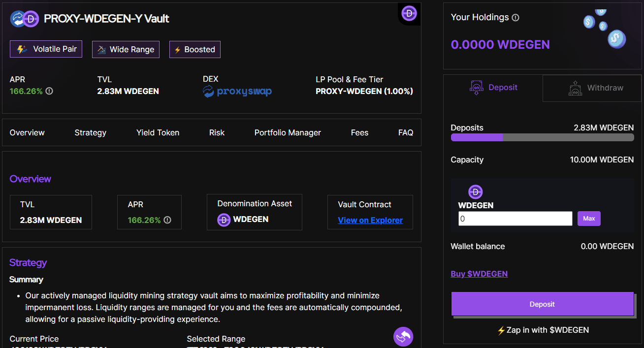Switch to the Strategy tab

91,132
